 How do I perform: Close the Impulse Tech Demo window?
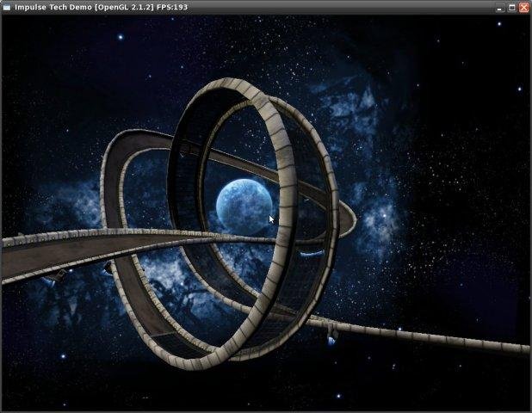pos(524,8)
